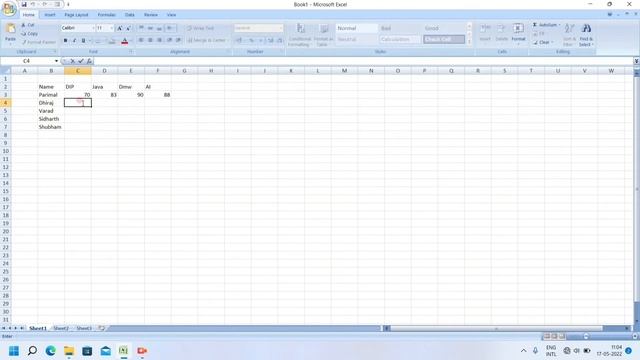Open the Clear dropdown
640x360 pixels.
(543, 42)
